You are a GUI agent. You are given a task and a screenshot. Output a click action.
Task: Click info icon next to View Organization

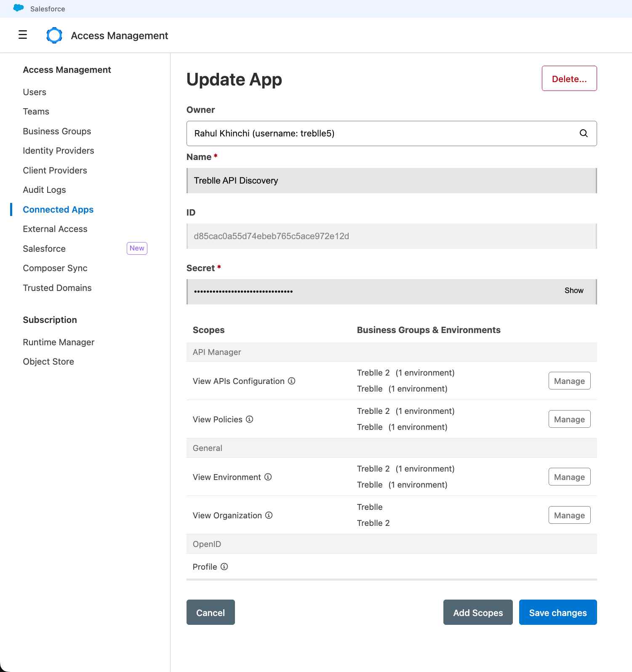269,515
